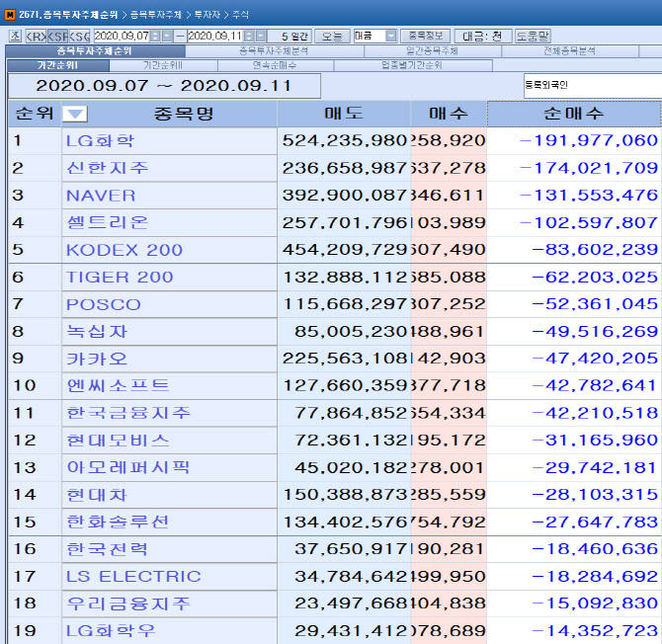
Task: Switch to 일간종목주체 tab
Action: pos(433,51)
